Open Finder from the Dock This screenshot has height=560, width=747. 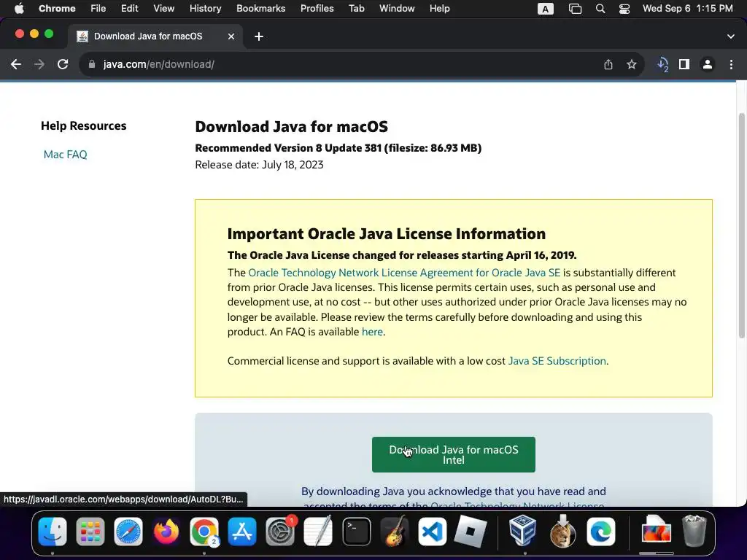[x=53, y=532]
